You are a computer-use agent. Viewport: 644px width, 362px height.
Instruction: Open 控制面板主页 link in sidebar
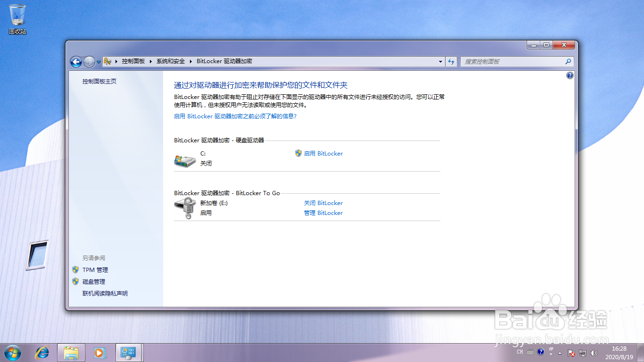click(x=99, y=81)
